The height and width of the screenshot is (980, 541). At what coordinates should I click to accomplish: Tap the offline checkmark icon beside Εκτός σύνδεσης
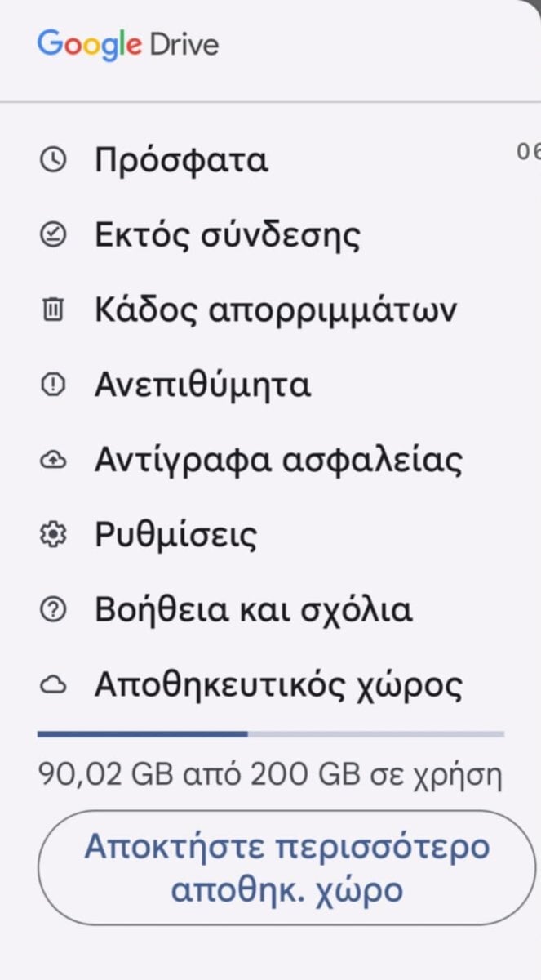tap(53, 235)
